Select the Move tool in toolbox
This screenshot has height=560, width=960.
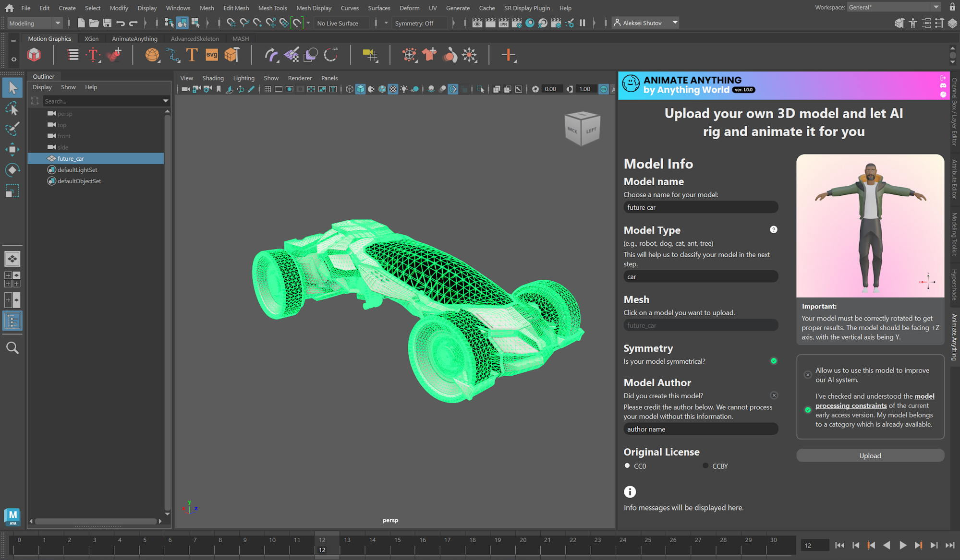(x=12, y=149)
